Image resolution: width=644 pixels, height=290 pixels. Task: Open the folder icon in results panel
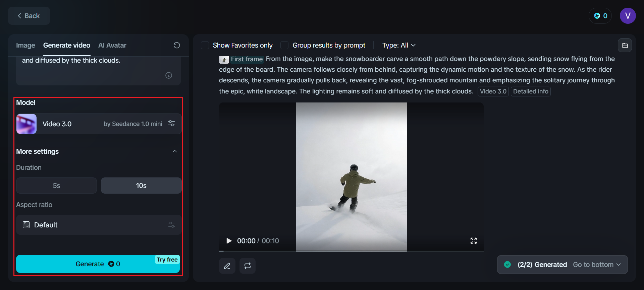(x=625, y=46)
